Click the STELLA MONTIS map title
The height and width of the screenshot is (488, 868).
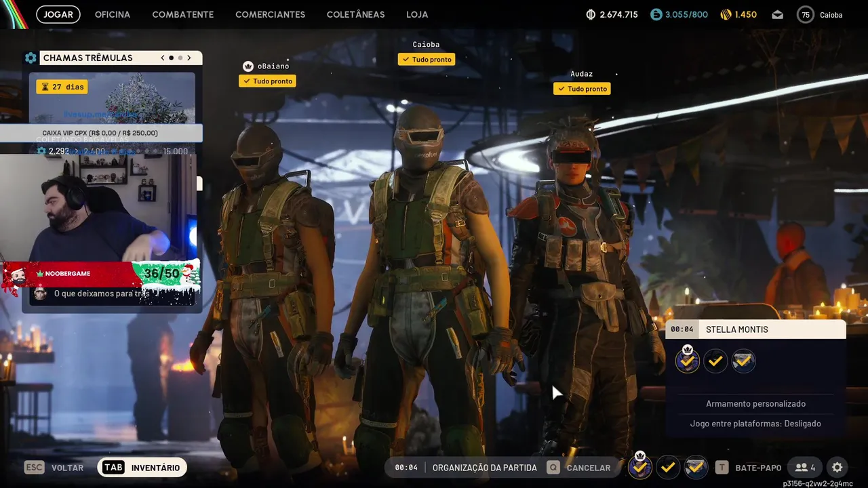737,329
